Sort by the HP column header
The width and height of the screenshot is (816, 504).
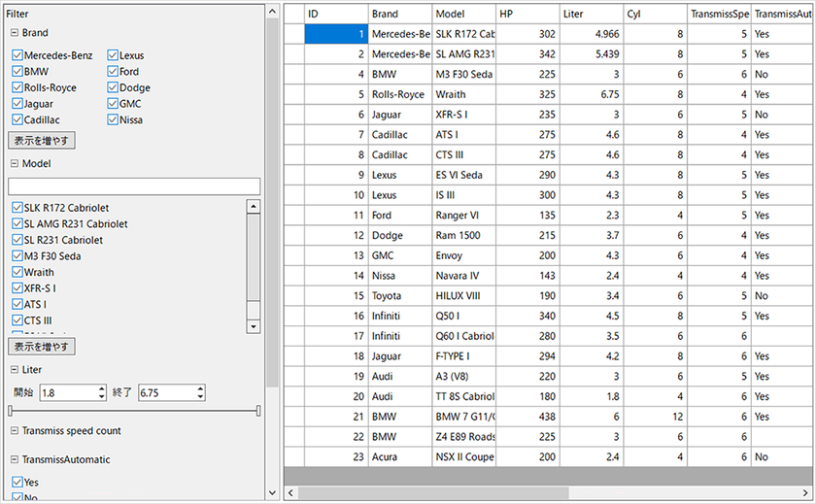(x=527, y=14)
